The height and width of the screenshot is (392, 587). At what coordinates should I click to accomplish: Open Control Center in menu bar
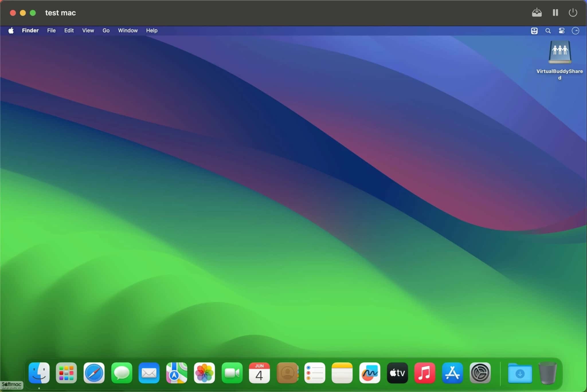(x=561, y=31)
